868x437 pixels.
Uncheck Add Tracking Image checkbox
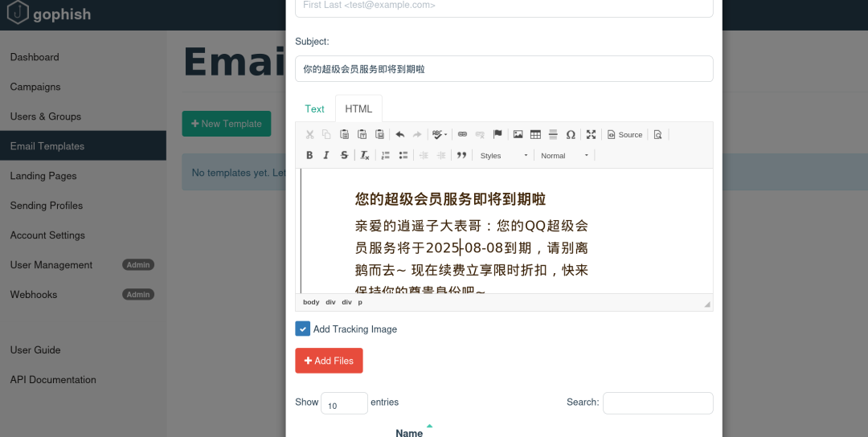pos(303,329)
